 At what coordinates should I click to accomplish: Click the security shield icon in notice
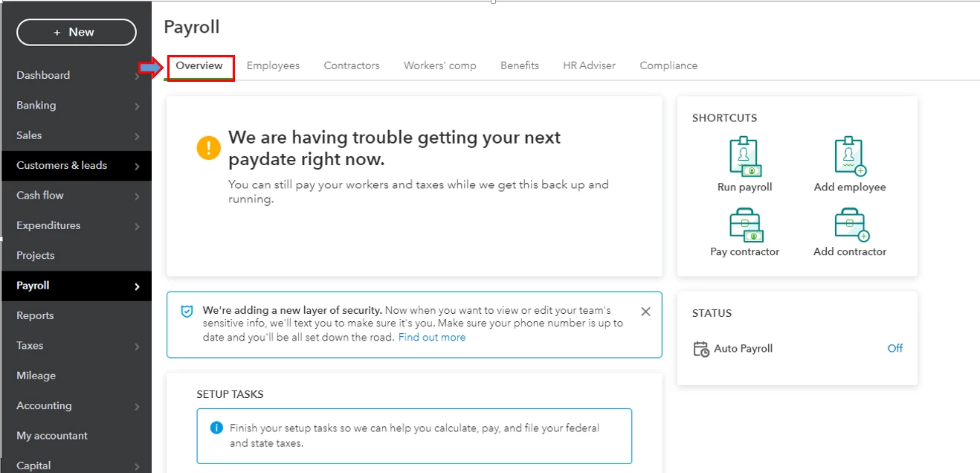[187, 311]
